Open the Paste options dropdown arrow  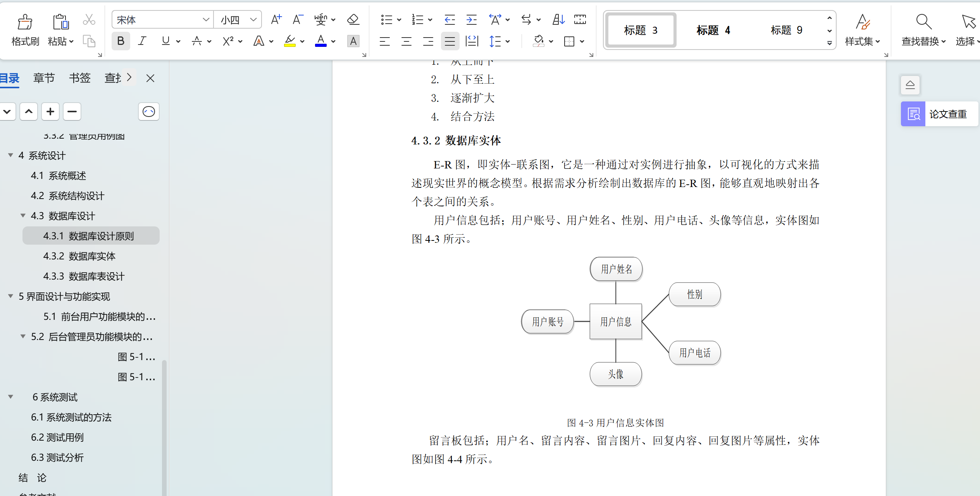tap(71, 41)
